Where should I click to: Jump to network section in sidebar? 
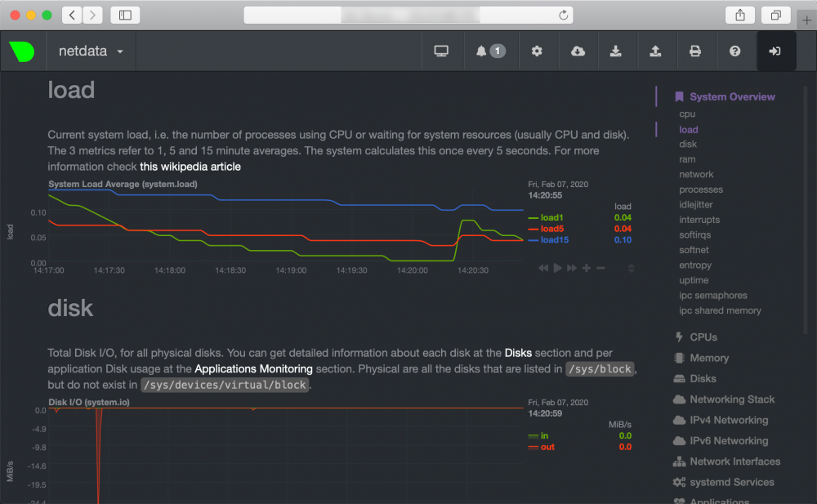696,175
